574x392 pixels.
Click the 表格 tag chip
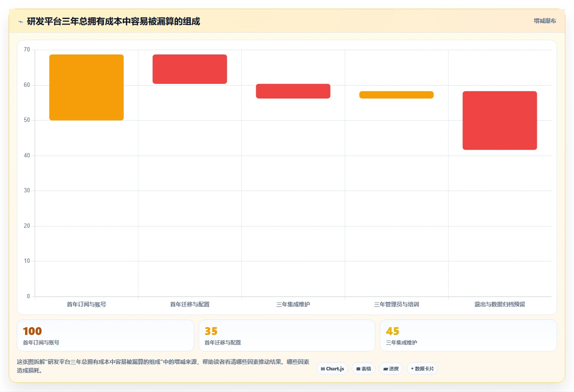point(363,369)
